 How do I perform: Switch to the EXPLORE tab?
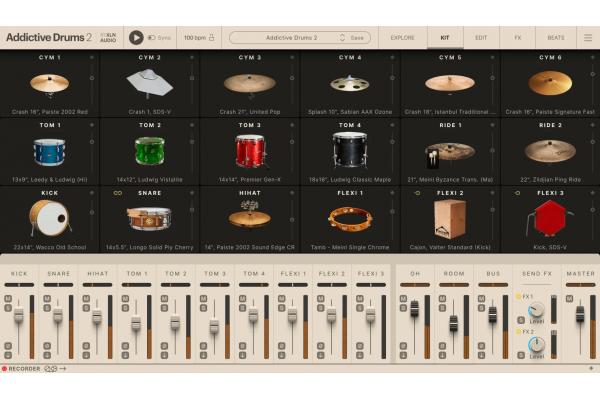point(402,38)
